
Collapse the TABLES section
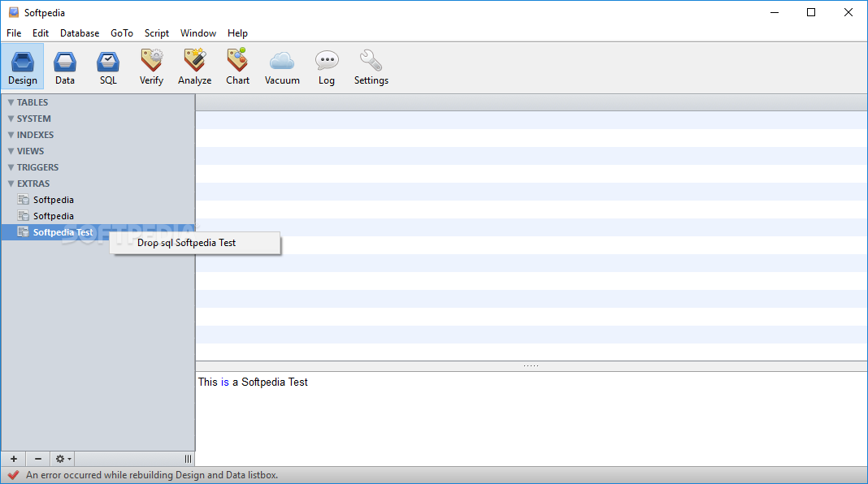11,102
